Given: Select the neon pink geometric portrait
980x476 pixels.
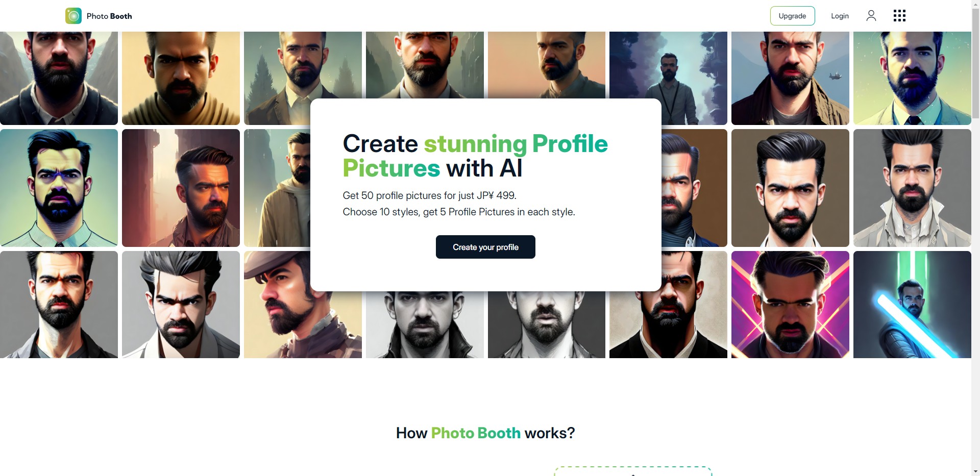Looking at the screenshot, I should pos(790,305).
